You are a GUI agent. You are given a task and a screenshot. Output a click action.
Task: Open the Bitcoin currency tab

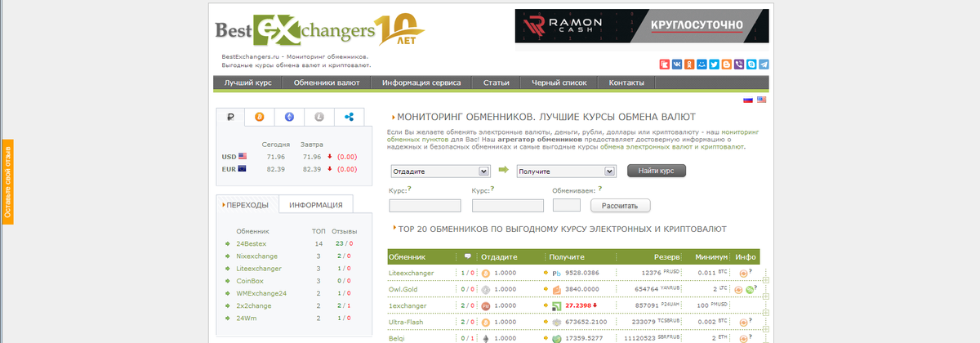[x=260, y=117]
